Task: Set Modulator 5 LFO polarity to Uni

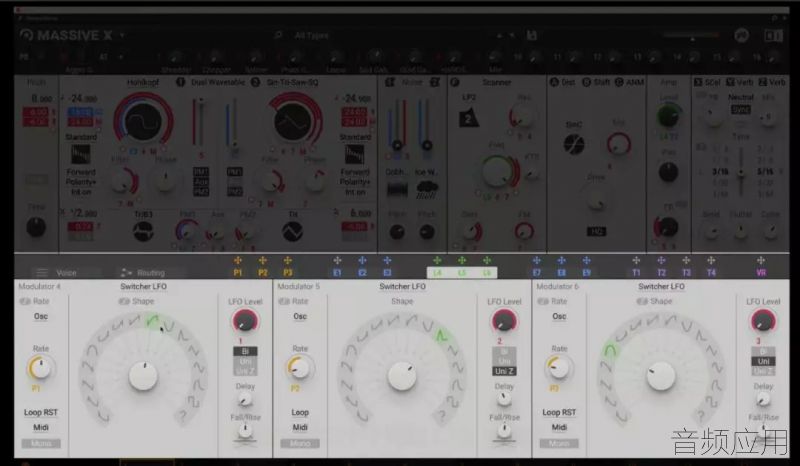Action: point(504,361)
